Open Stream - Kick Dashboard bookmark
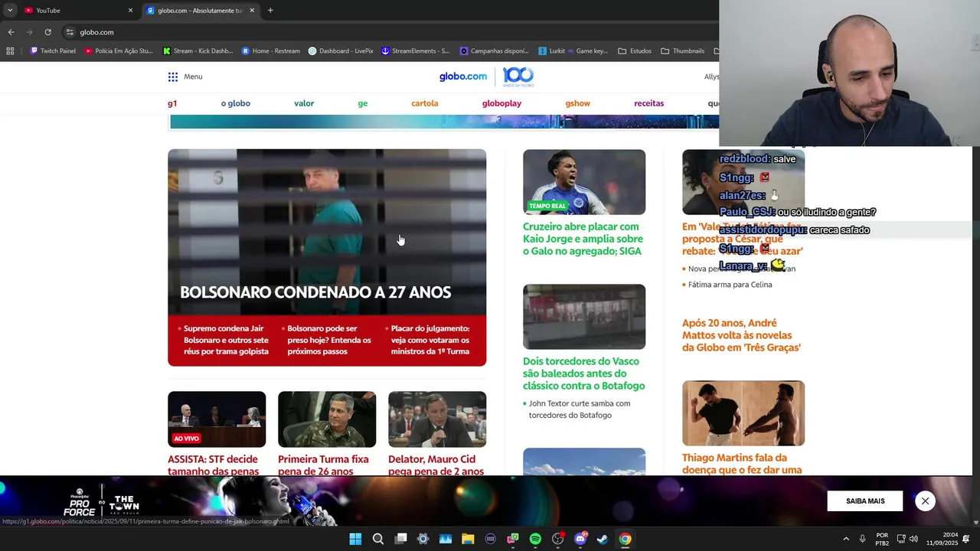980x551 pixels. (198, 51)
